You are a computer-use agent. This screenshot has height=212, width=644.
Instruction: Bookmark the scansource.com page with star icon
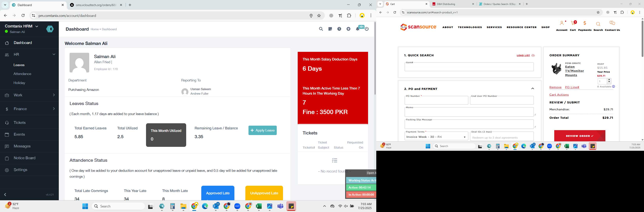pos(598,13)
